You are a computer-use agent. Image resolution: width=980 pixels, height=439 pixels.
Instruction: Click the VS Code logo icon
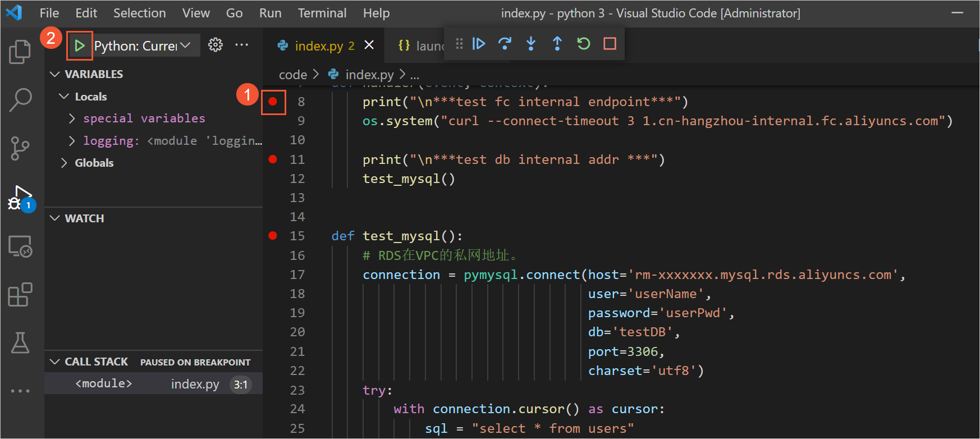pos(14,12)
